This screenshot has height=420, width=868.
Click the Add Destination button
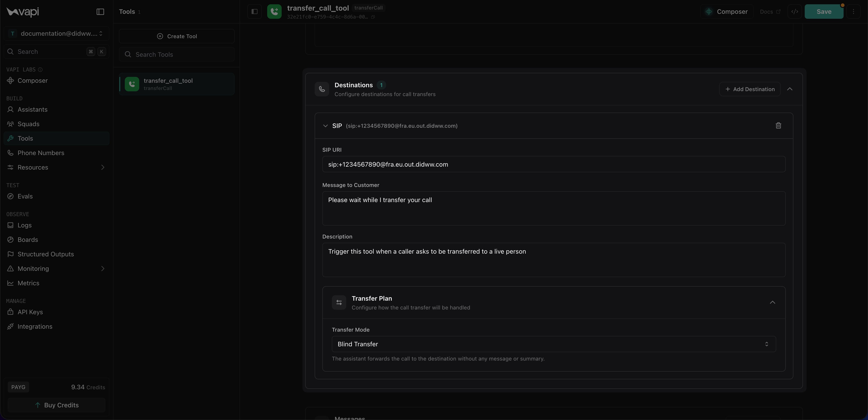pyautogui.click(x=750, y=89)
